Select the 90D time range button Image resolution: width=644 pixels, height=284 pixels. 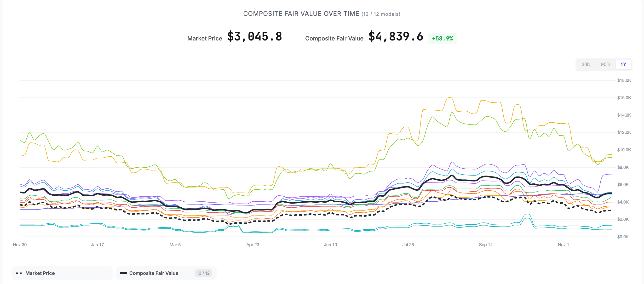(x=605, y=64)
